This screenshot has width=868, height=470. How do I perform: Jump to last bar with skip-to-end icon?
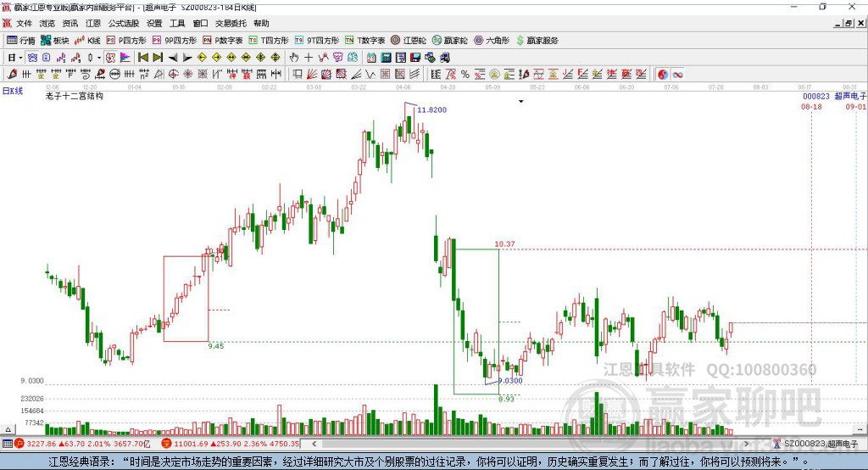tap(158, 58)
